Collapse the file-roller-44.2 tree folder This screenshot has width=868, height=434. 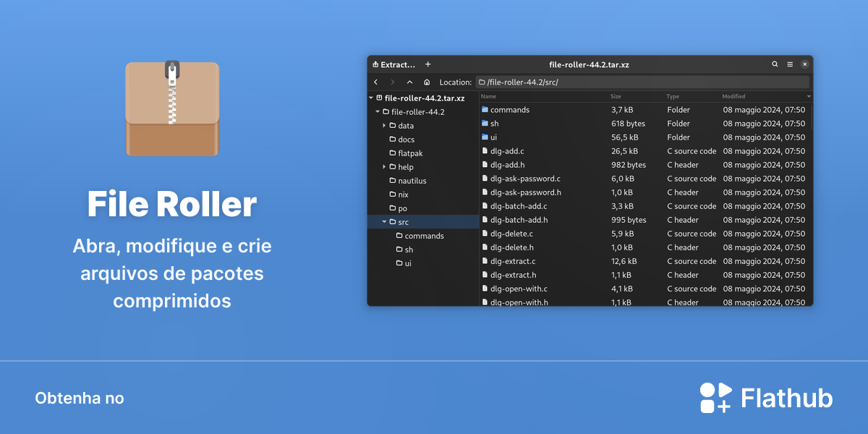click(378, 112)
